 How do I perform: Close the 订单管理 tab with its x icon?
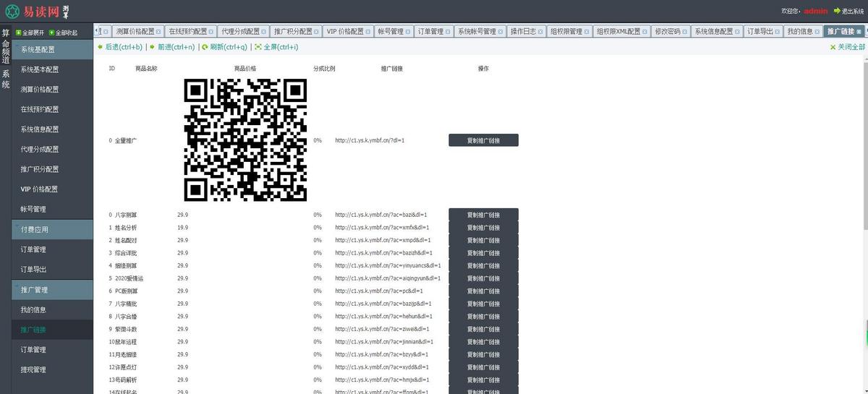click(x=449, y=32)
